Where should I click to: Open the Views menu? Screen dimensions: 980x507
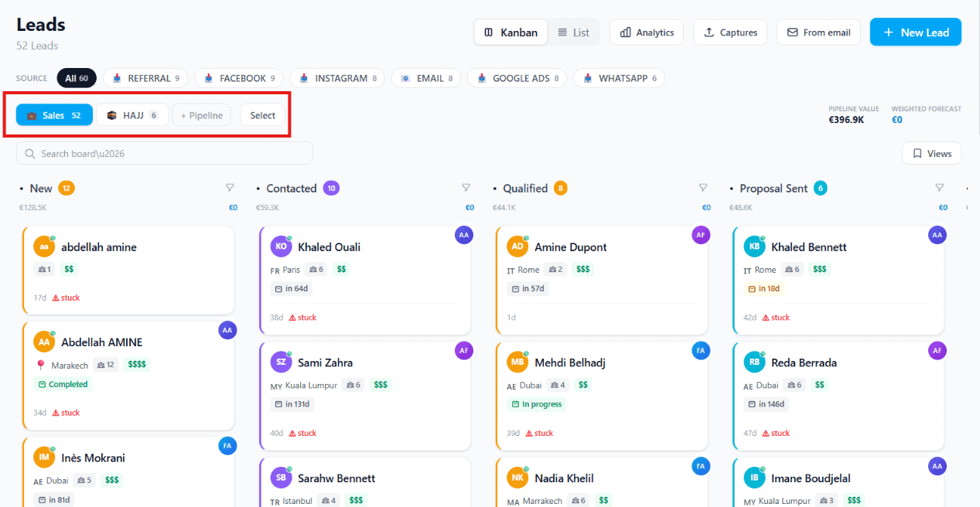pos(931,153)
